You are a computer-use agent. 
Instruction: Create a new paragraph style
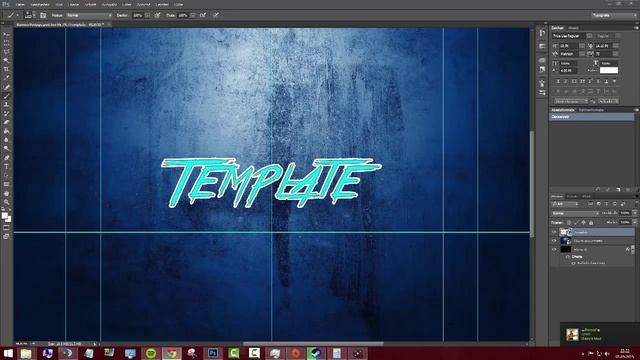618,190
